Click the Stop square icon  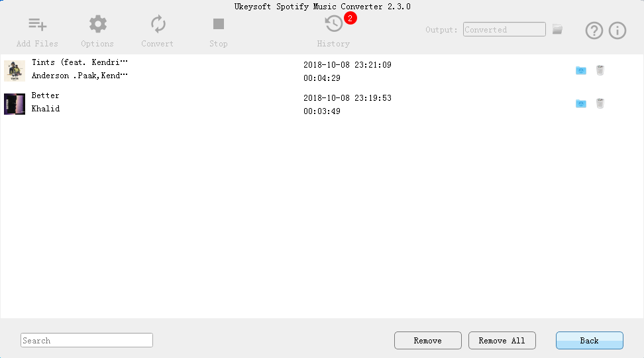point(219,24)
